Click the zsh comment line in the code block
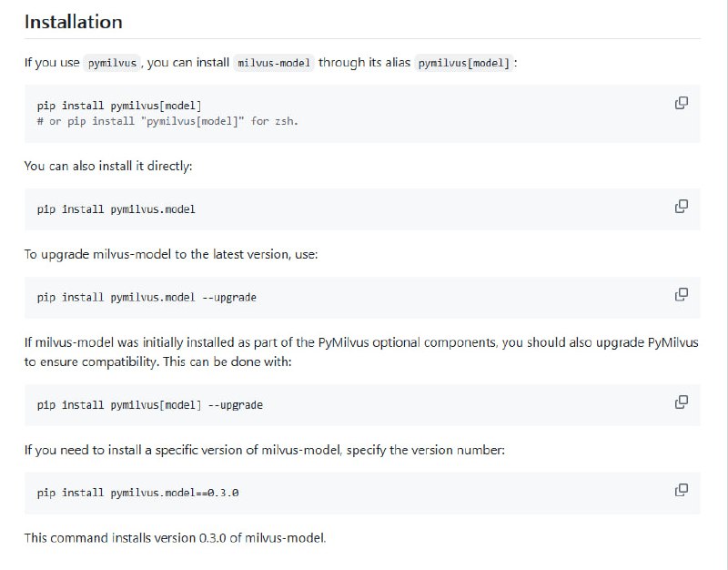The image size is (728, 570). pyautogui.click(x=167, y=121)
